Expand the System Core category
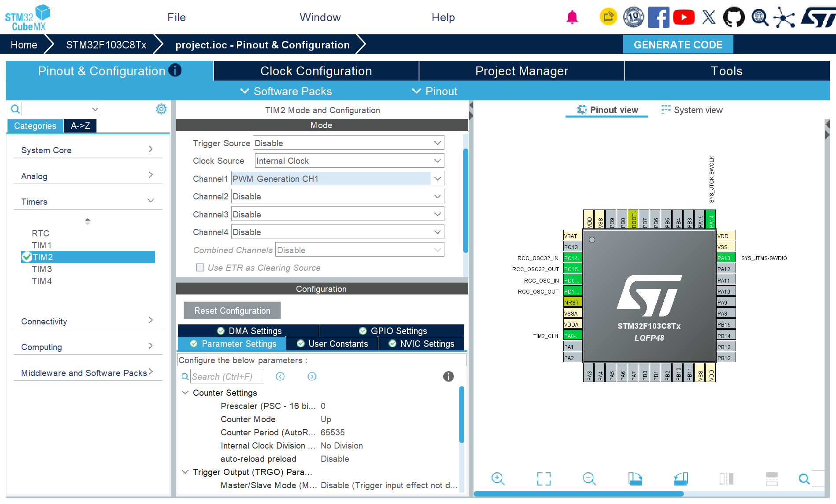This screenshot has width=836, height=504. (x=88, y=150)
